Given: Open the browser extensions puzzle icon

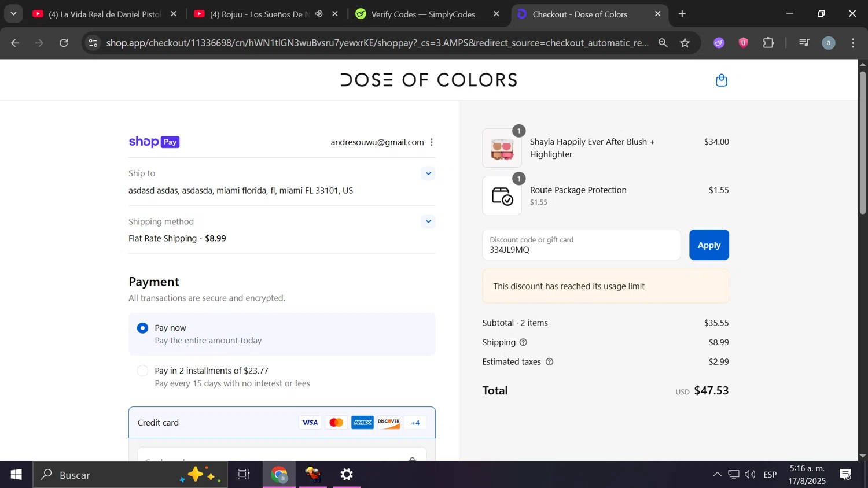Looking at the screenshot, I should [x=768, y=43].
